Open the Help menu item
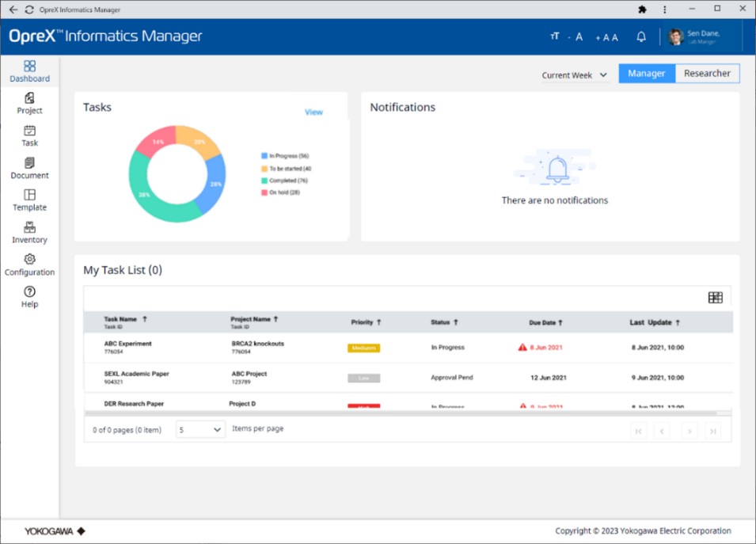756x544 pixels. click(29, 297)
